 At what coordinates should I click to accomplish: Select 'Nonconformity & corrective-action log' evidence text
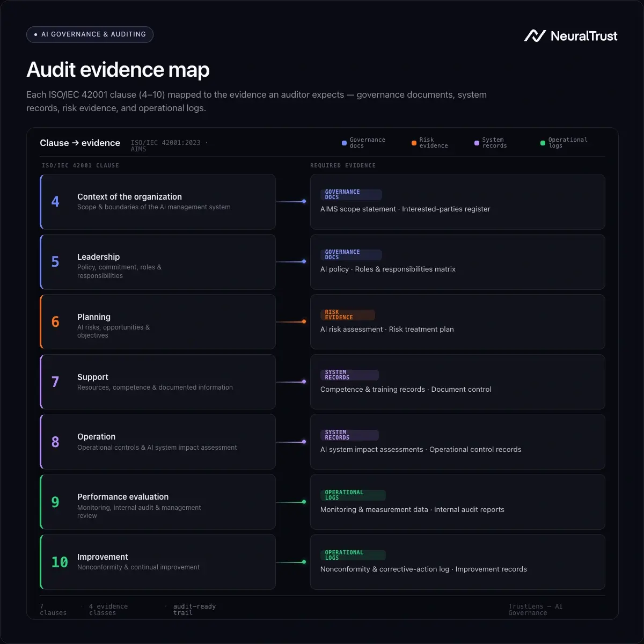(385, 569)
